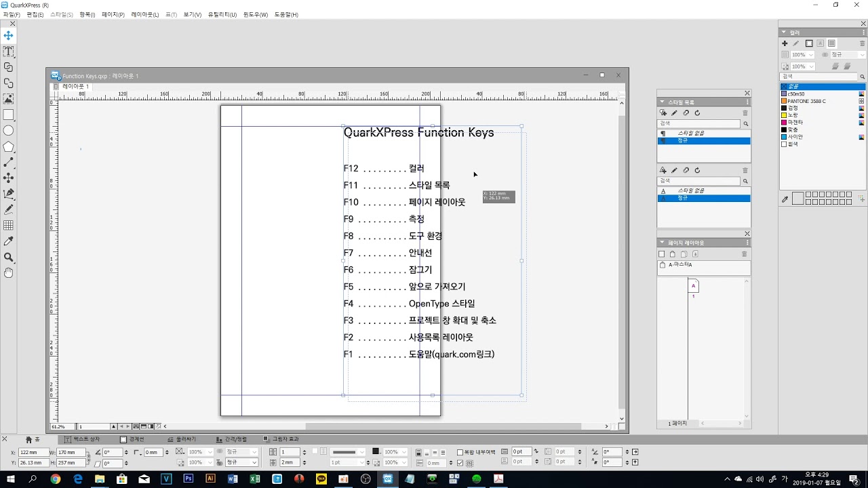Screen dimensions: 868x488
Task: Toggle the text color button in the 컬러 panel
Action: (820, 43)
